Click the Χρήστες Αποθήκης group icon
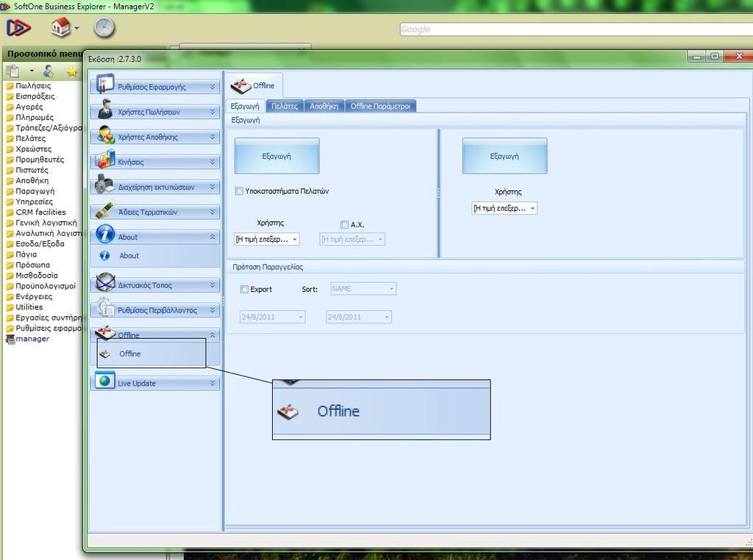Viewport: 753px width, 560px height. 104,134
